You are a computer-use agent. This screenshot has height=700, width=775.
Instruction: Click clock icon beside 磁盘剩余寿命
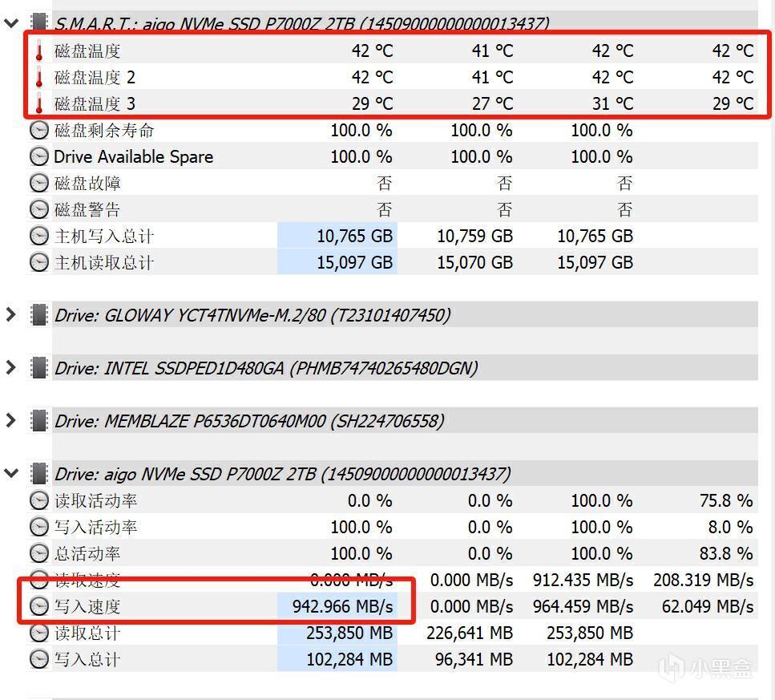coord(39,131)
